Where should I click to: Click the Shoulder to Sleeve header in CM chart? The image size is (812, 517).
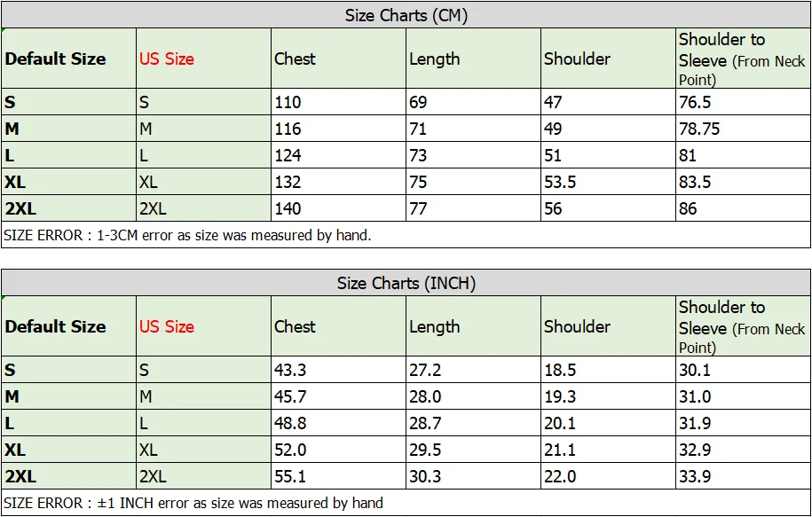pyautogui.click(x=742, y=59)
